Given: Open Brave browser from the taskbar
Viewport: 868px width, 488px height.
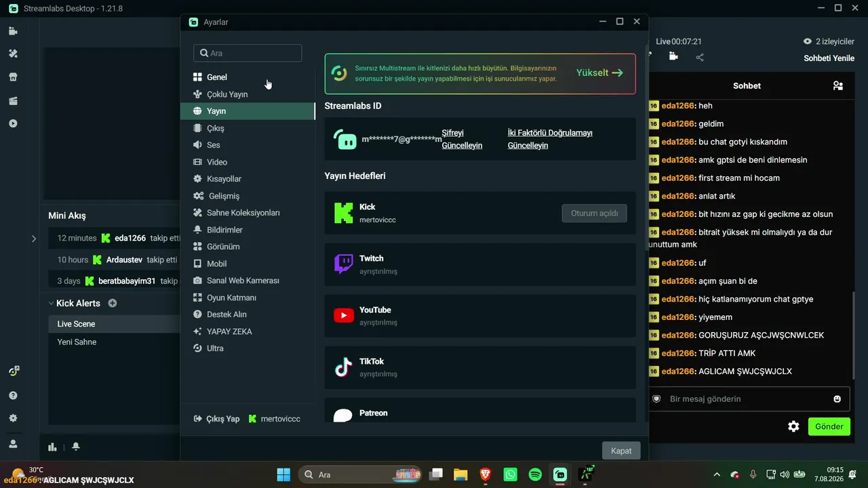Looking at the screenshot, I should click(486, 474).
